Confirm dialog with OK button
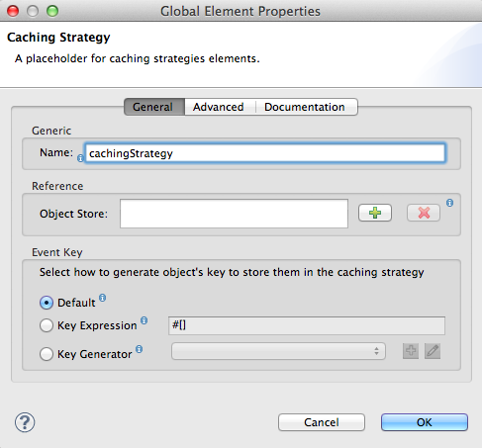482x448 pixels. coord(425,422)
